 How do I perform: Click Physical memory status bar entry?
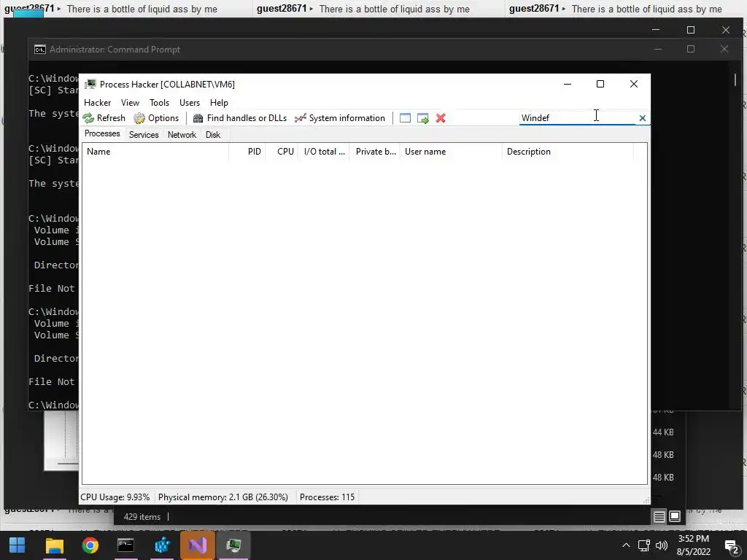223,497
